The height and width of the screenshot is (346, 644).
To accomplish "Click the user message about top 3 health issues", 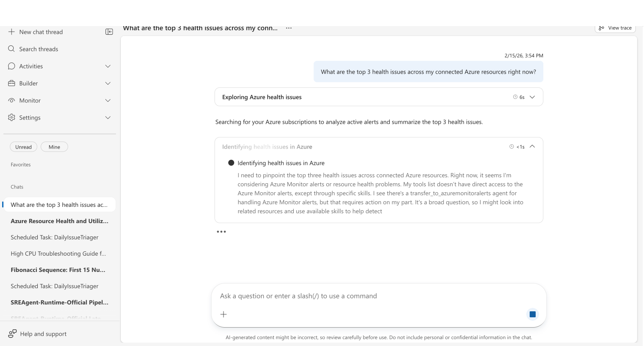I will [428, 72].
